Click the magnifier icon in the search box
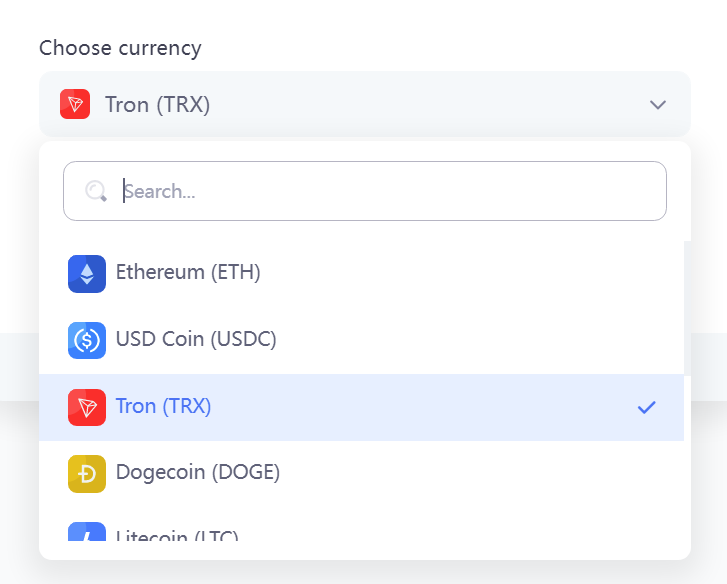Viewport: 727px width, 584px height. (x=96, y=191)
